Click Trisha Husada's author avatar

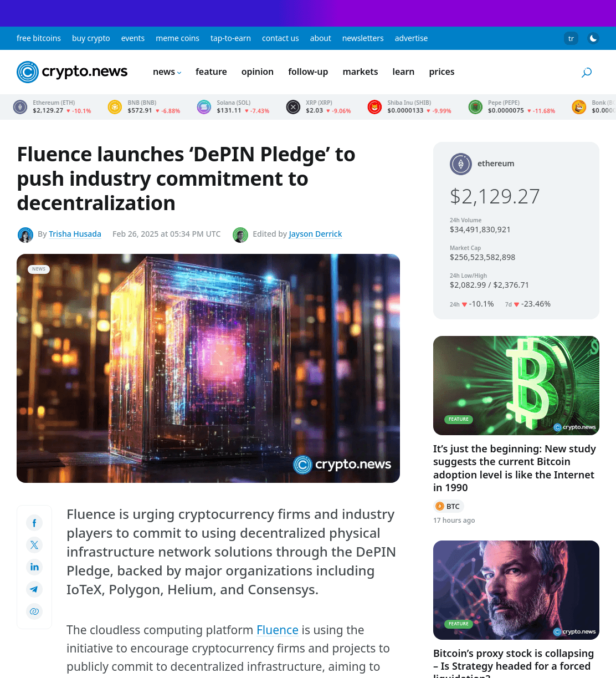tap(25, 235)
